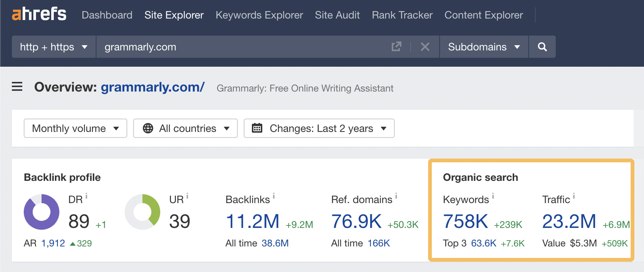The width and height of the screenshot is (644, 272).
Task: Click the DR purple donut chart
Action: point(42,212)
